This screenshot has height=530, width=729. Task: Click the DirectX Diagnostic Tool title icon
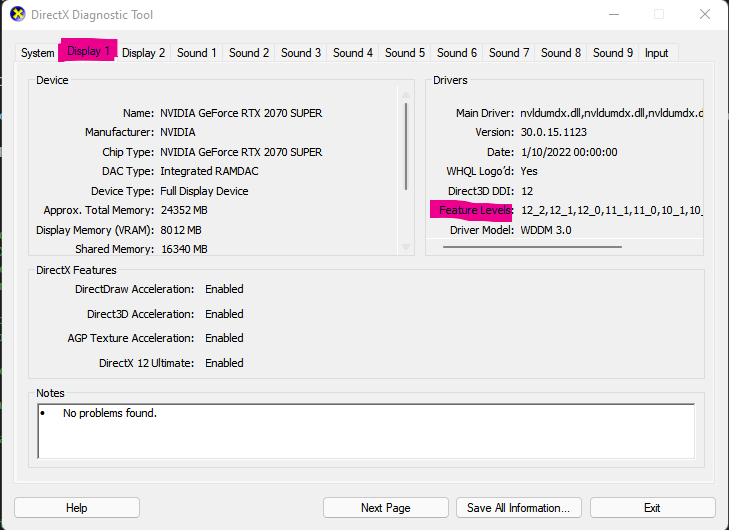click(18, 14)
